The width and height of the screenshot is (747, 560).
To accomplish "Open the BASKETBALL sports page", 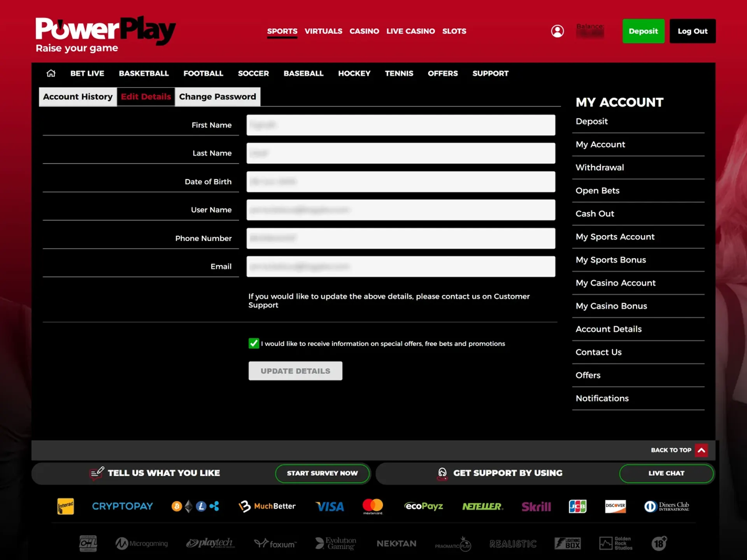I will (x=144, y=73).
